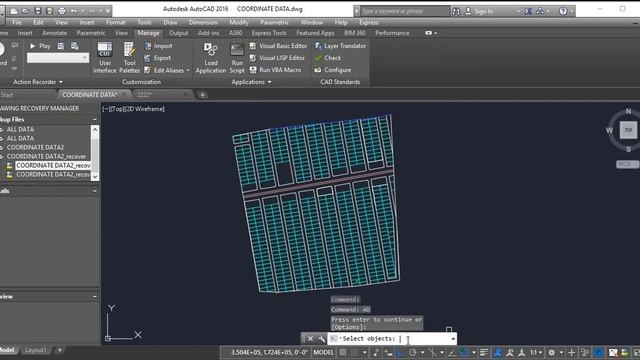This screenshot has width=640, height=360.
Task: Expand the Action Recorder panel dropdown
Action: [61, 82]
